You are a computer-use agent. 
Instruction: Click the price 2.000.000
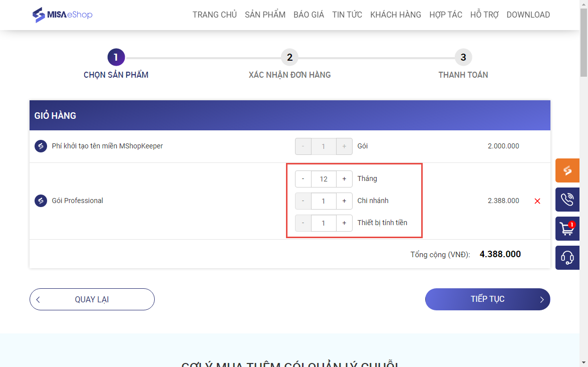503,146
